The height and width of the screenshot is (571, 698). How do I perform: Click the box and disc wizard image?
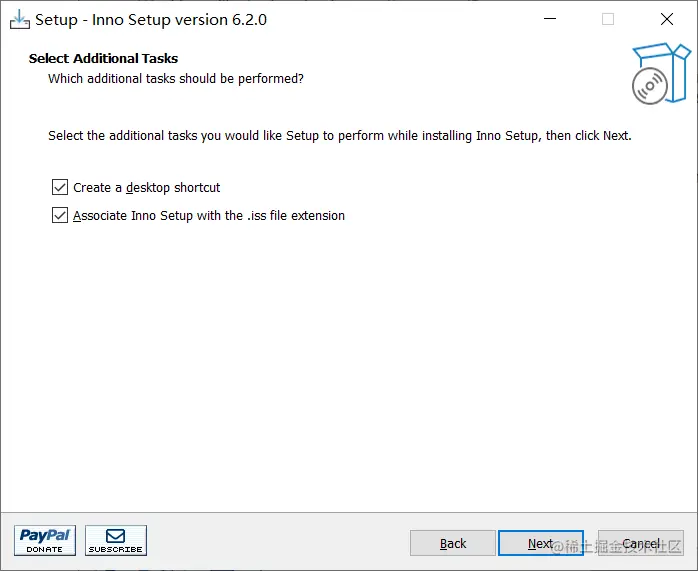[x=661, y=74]
